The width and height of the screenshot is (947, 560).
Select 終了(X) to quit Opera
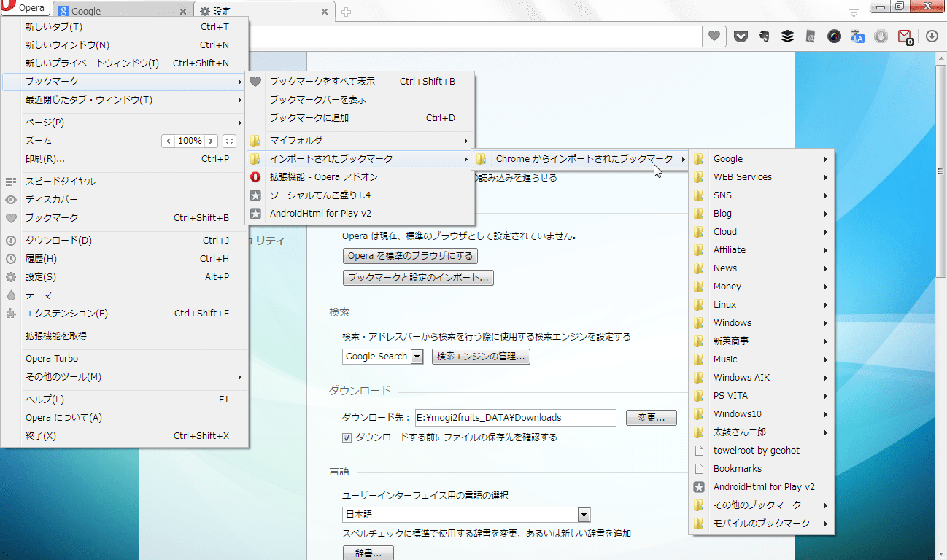125,436
